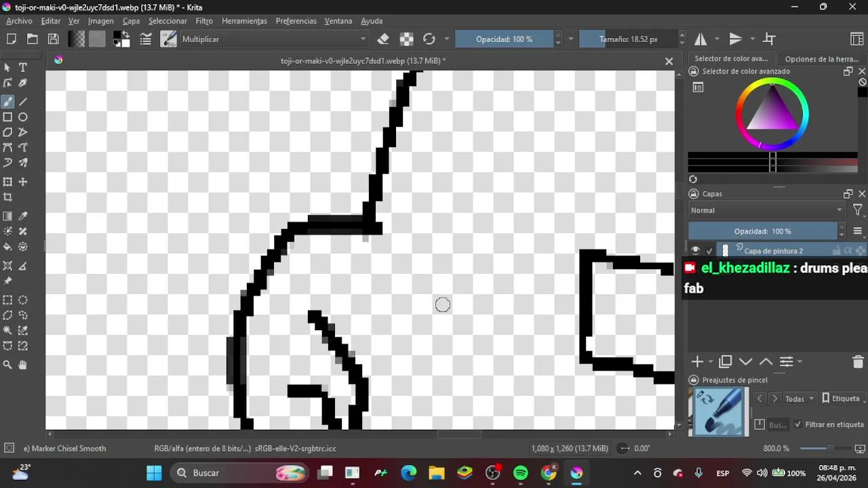Uncheck Filtrar en etiqueta checkbox
The image size is (868, 488).
[x=797, y=424]
